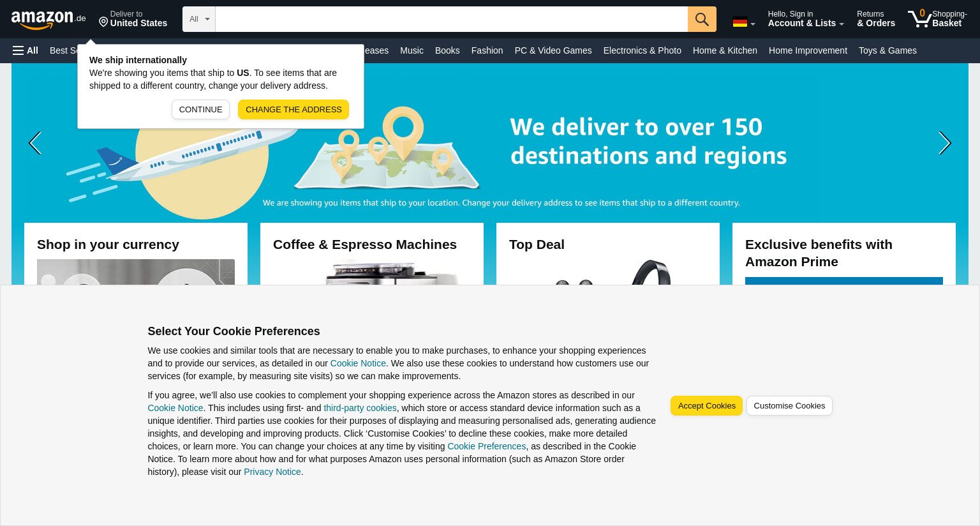Open the first Cookie Notice link
This screenshot has width=980, height=526.
[358, 363]
